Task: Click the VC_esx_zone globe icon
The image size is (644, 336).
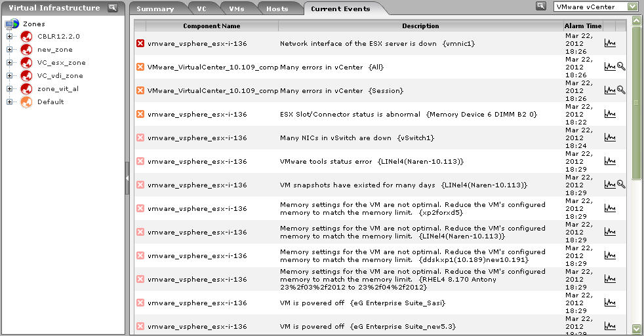Action: [26, 63]
